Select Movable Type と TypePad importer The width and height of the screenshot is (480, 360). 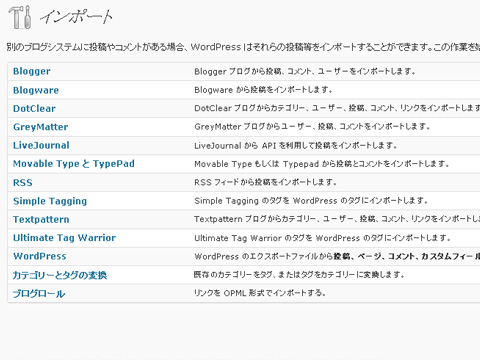(x=74, y=164)
